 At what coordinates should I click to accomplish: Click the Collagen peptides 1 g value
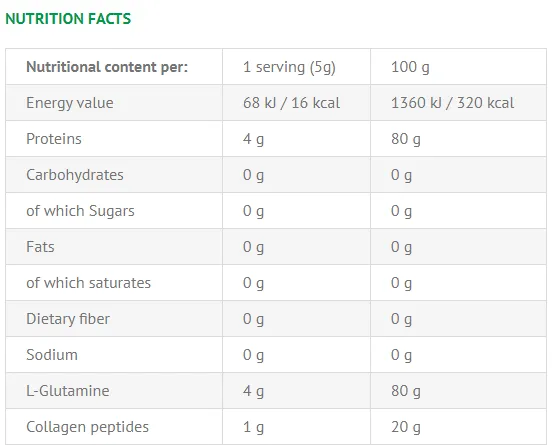pyautogui.click(x=253, y=427)
